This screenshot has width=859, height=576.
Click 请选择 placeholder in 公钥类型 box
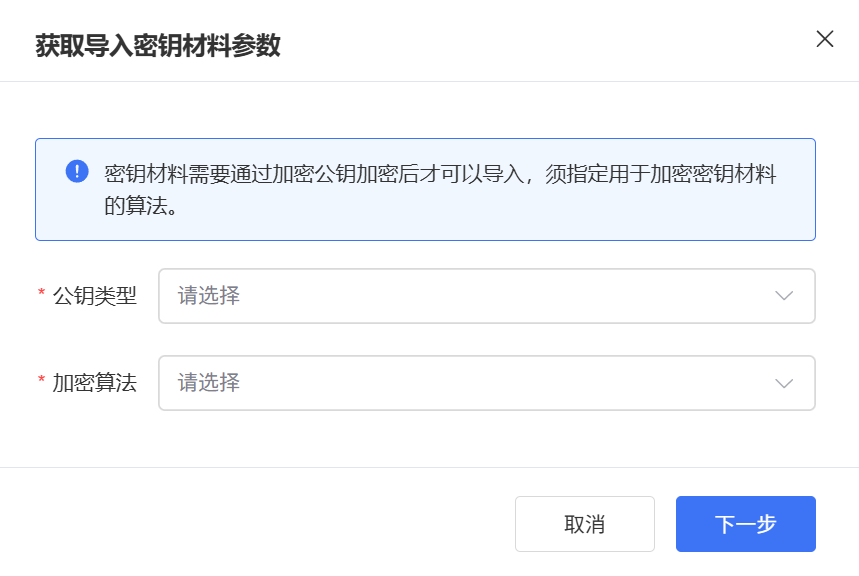[209, 296]
